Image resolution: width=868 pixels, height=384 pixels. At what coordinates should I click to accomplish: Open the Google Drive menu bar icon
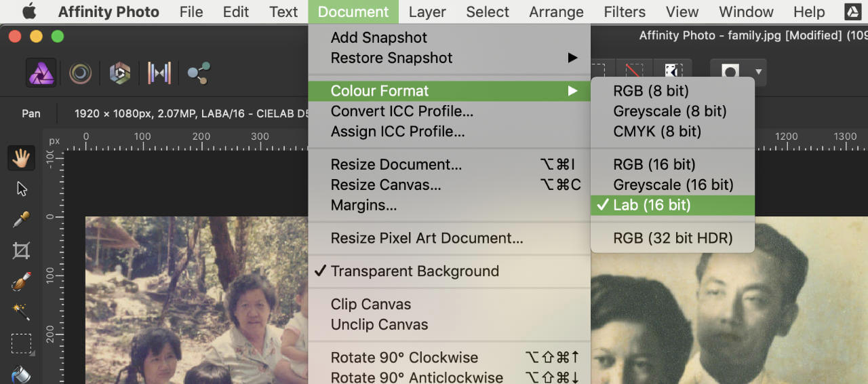click(853, 12)
